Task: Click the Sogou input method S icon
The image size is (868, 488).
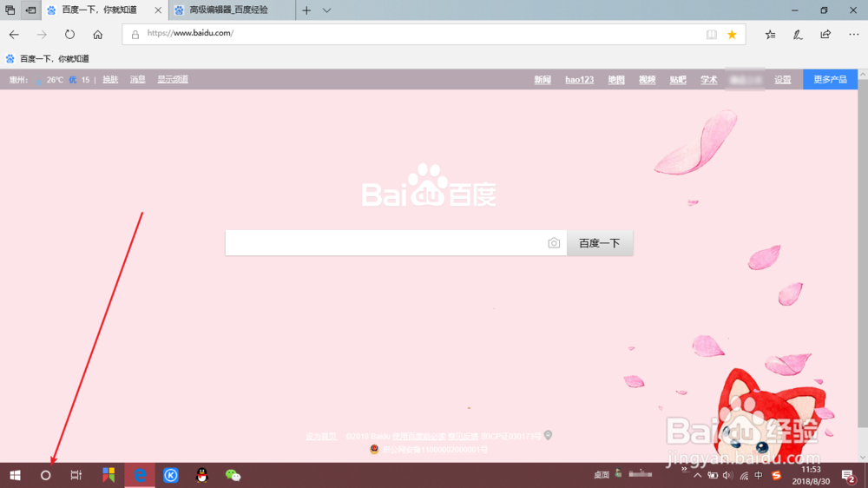Action: point(776,475)
